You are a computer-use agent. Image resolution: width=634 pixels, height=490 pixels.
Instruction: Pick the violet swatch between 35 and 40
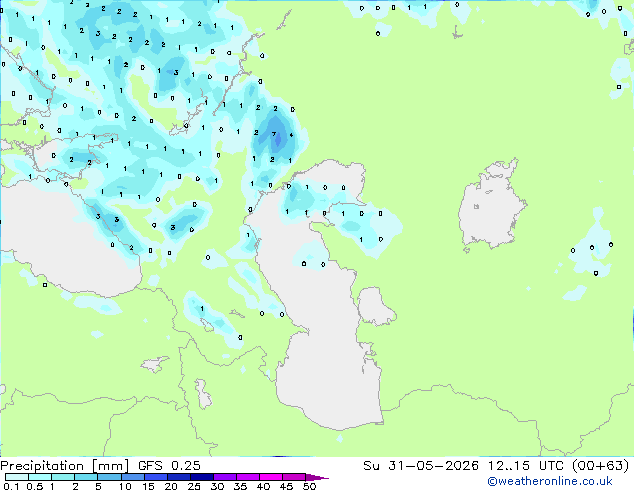(247, 477)
